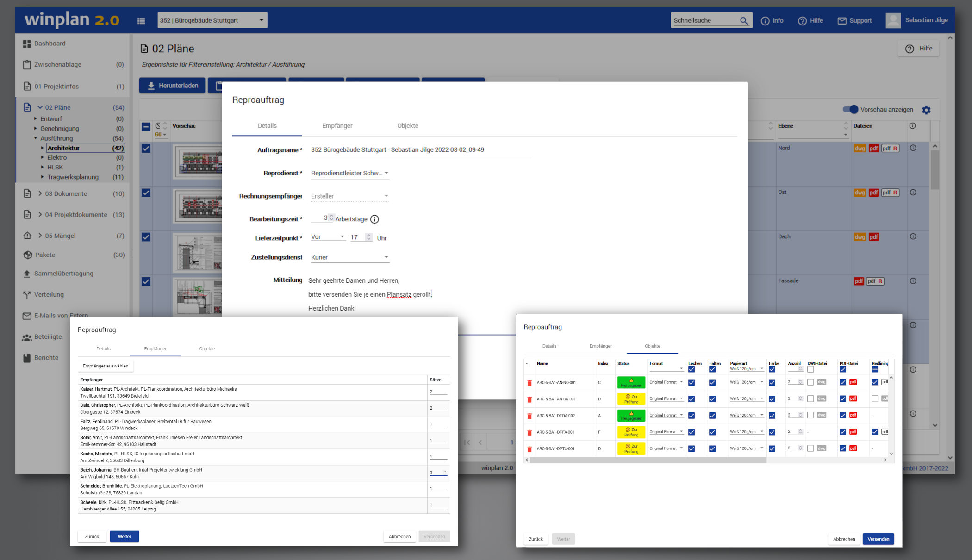The image size is (972, 560).
Task: Click the pdf R redlining icon in Fassade row
Action: [875, 281]
